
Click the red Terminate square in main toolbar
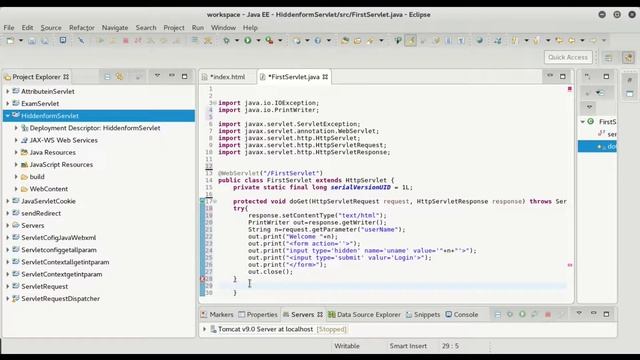126,40
